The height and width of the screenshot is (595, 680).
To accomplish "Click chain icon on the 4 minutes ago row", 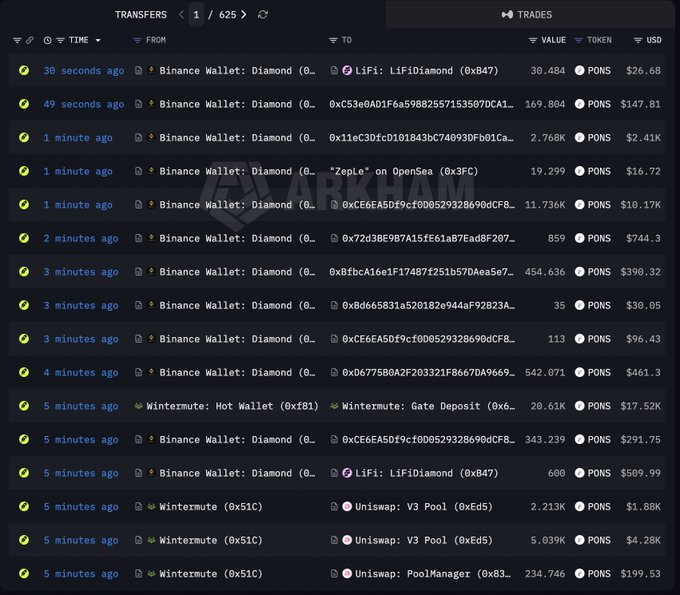I will (24, 372).
